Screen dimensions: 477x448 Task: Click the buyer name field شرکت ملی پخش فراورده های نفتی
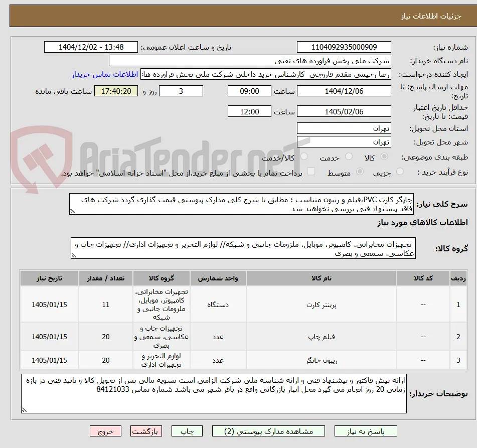250,61
